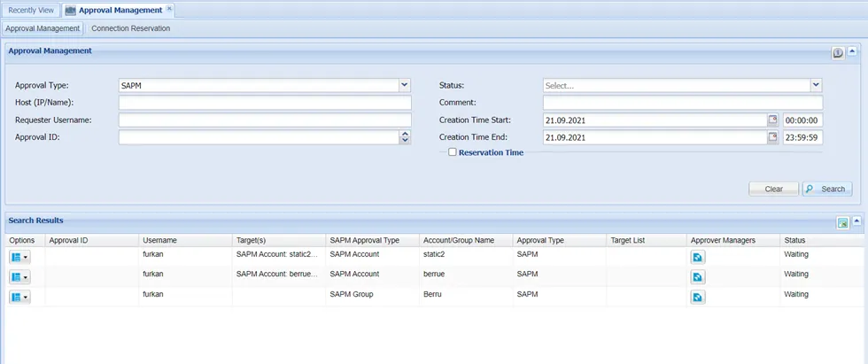Image resolution: width=868 pixels, height=364 pixels.
Task: Click furkan username in berrue row
Action: (153, 275)
